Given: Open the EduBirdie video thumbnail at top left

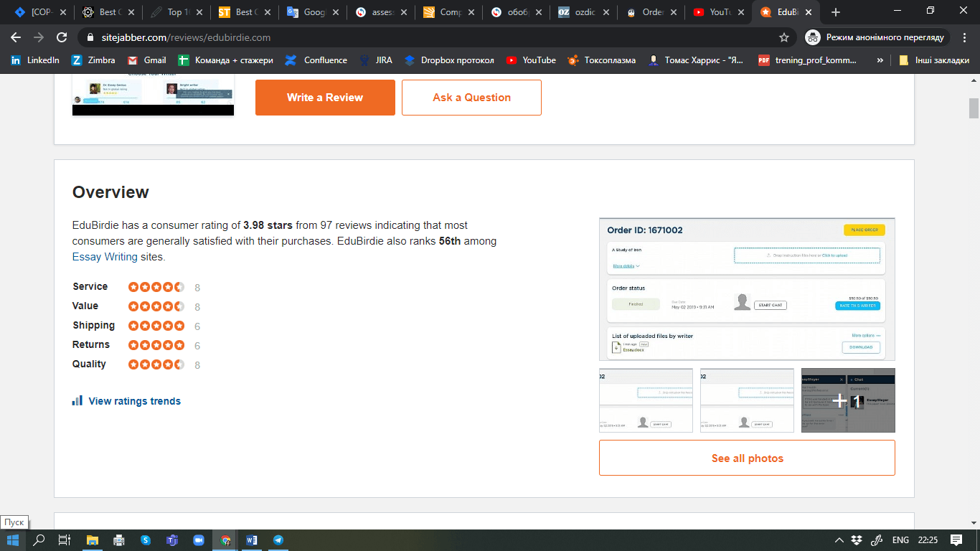Looking at the screenshot, I should click(153, 93).
